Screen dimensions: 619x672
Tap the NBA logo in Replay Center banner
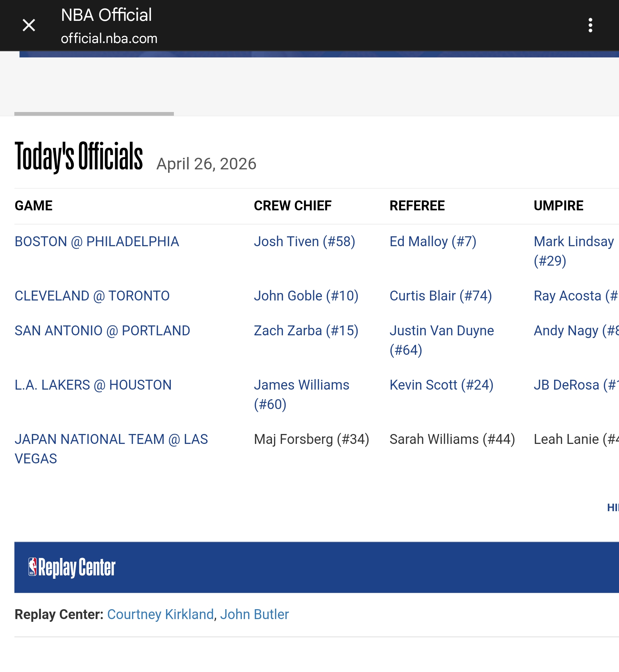click(x=32, y=567)
